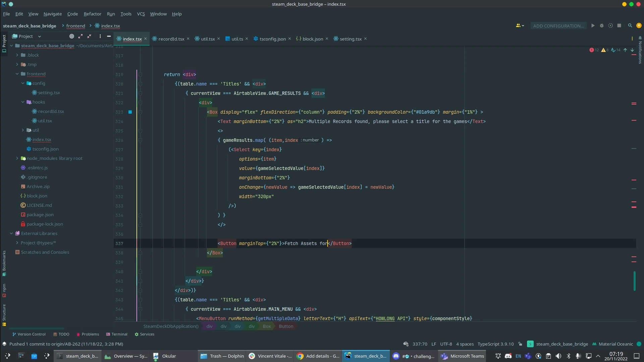Toggle the Bookmarks tool window stripe
Screen dimensions: 644x362
pos(4,263)
